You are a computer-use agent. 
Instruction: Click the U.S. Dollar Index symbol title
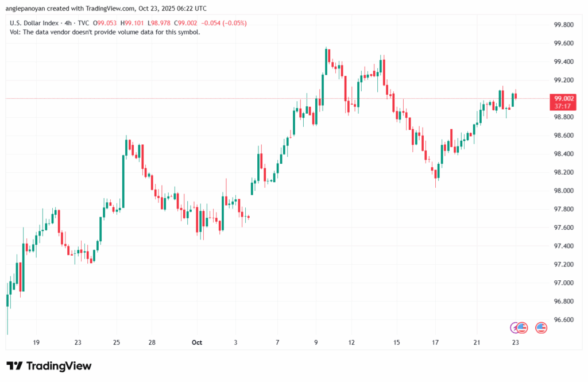40,23
